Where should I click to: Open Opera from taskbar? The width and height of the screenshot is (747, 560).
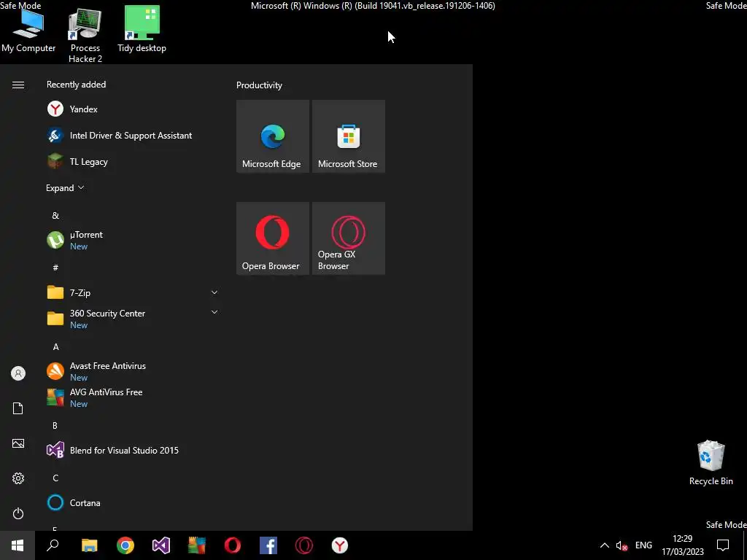(x=233, y=545)
